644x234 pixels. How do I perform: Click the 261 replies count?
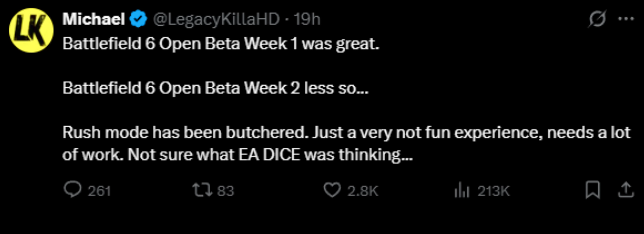pos(99,191)
